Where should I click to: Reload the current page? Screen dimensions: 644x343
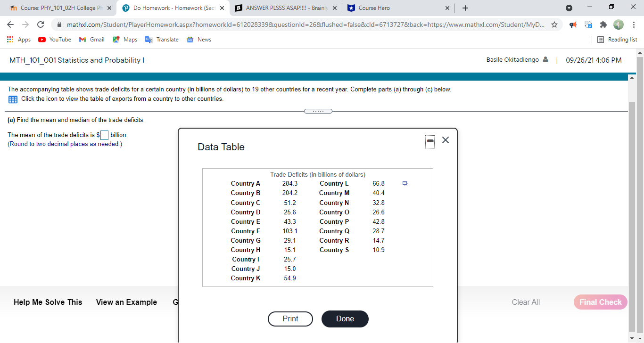pos(41,24)
